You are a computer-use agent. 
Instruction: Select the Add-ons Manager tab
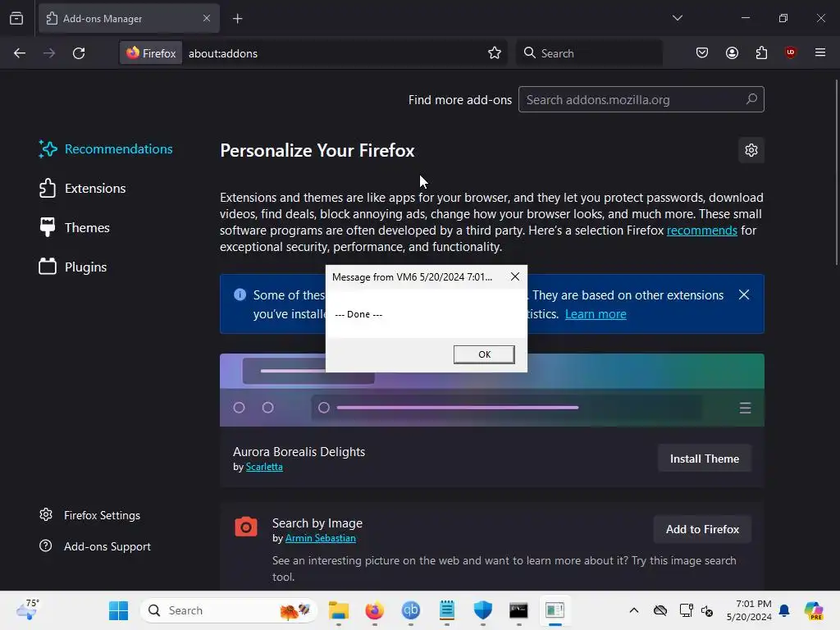(129, 18)
